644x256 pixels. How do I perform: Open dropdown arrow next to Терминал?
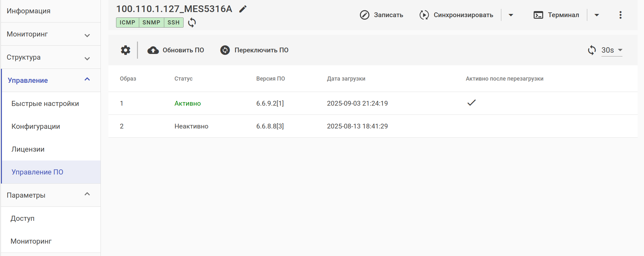tap(597, 15)
